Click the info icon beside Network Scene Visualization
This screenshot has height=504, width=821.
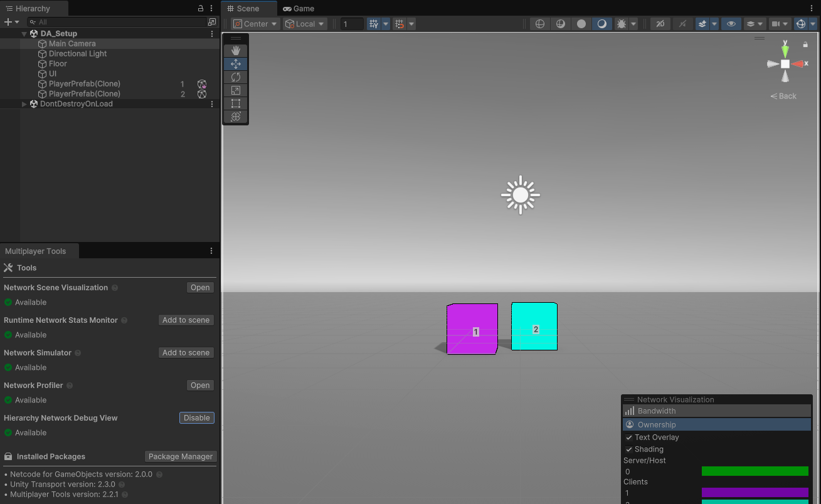[115, 288]
